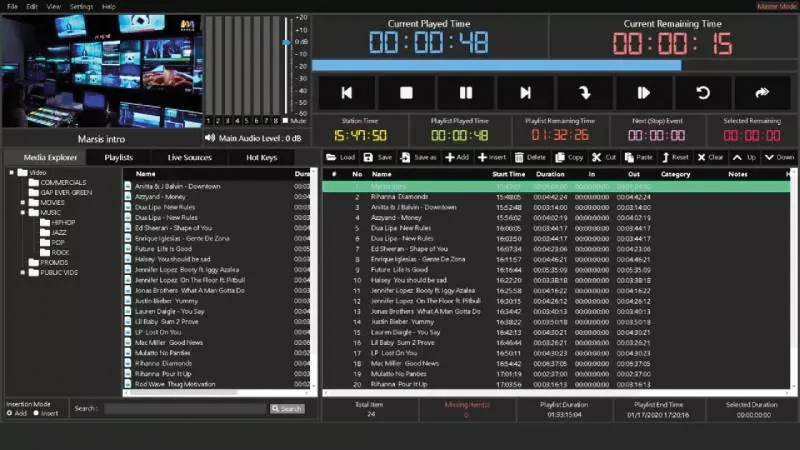Select the Media Explorer tab
The height and width of the screenshot is (450, 800).
(50, 158)
